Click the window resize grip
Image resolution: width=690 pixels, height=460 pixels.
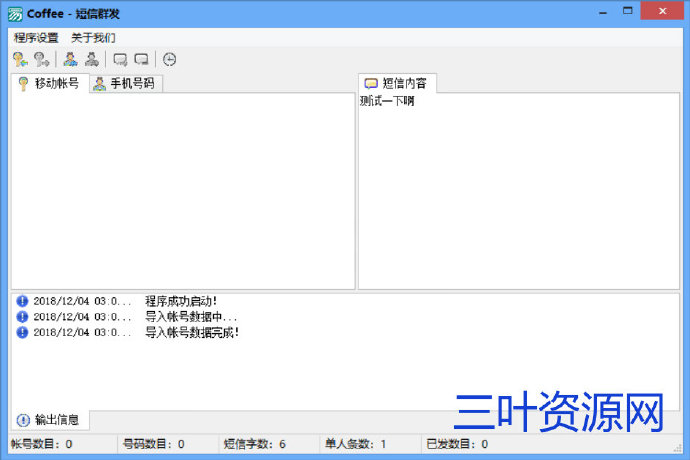[678, 448]
